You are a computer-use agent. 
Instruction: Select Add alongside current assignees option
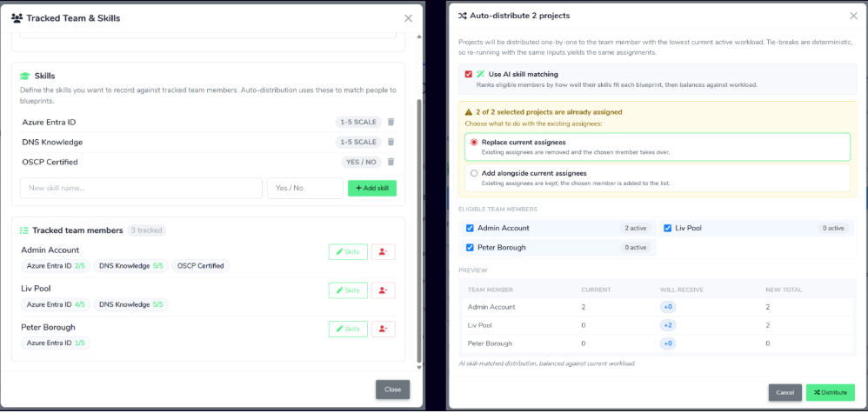pyautogui.click(x=658, y=177)
